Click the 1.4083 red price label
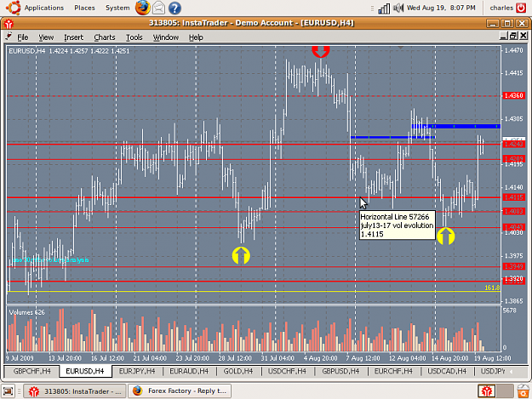The width and height of the screenshot is (532, 399). coord(513,211)
